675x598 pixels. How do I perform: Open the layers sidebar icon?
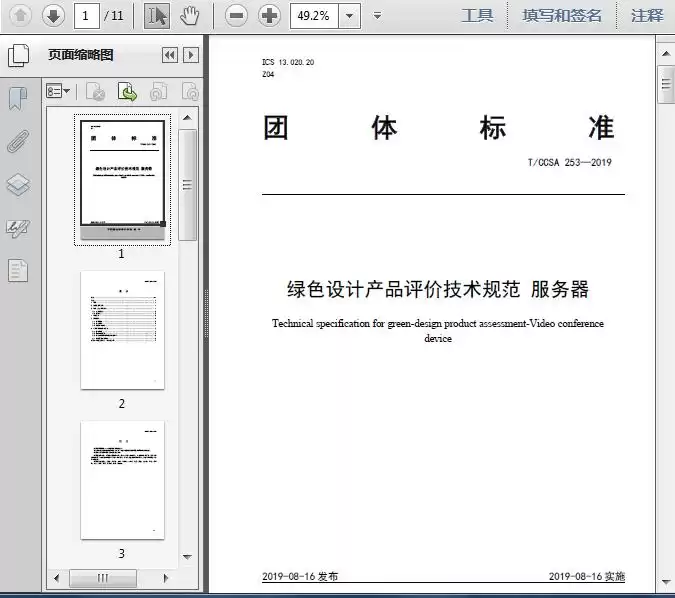point(18,185)
